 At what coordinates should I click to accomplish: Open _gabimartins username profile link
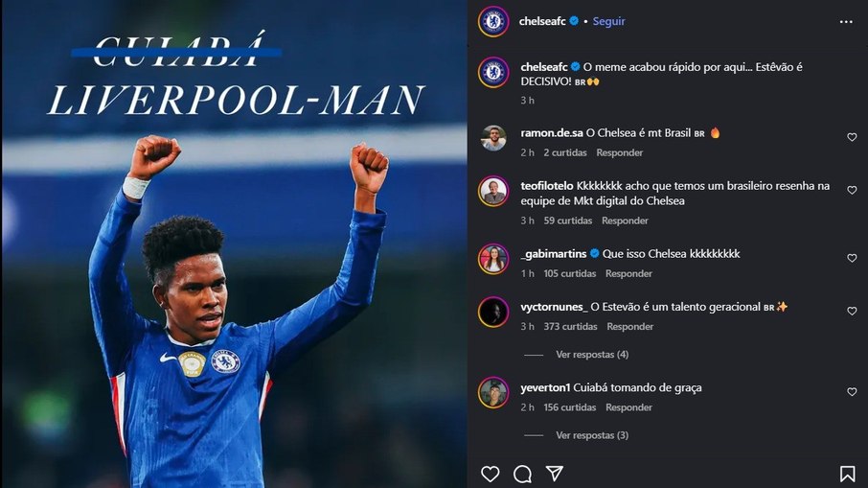click(x=552, y=254)
